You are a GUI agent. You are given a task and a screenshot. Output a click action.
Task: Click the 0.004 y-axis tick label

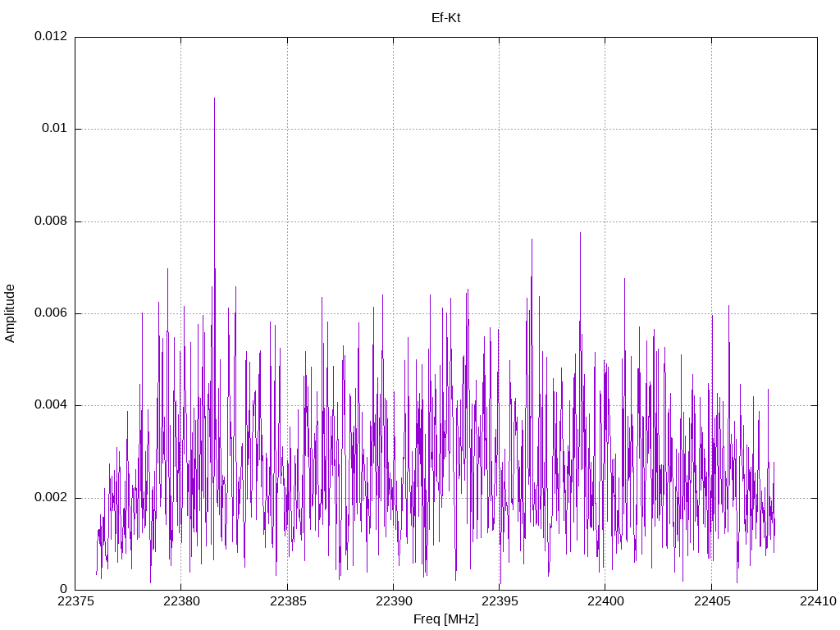pos(51,405)
